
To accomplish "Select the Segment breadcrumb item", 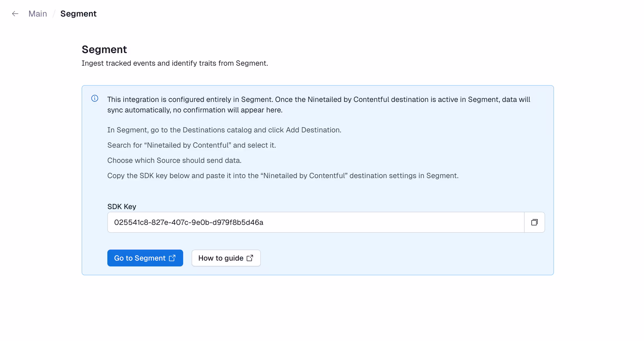I will 78,14.
